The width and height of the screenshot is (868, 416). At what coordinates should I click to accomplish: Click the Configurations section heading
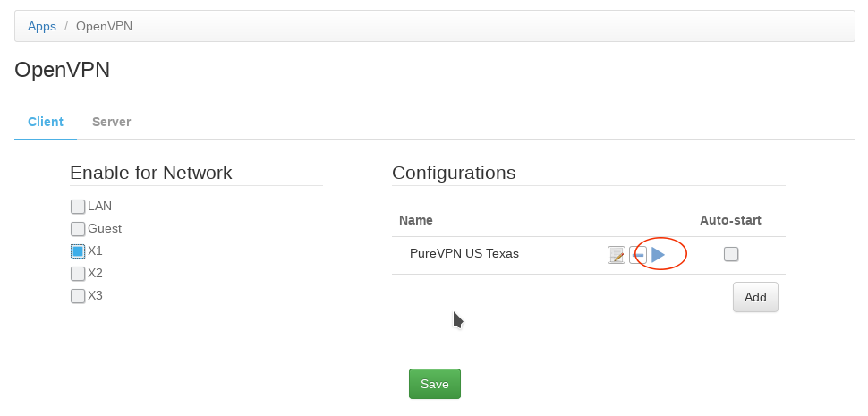point(454,173)
